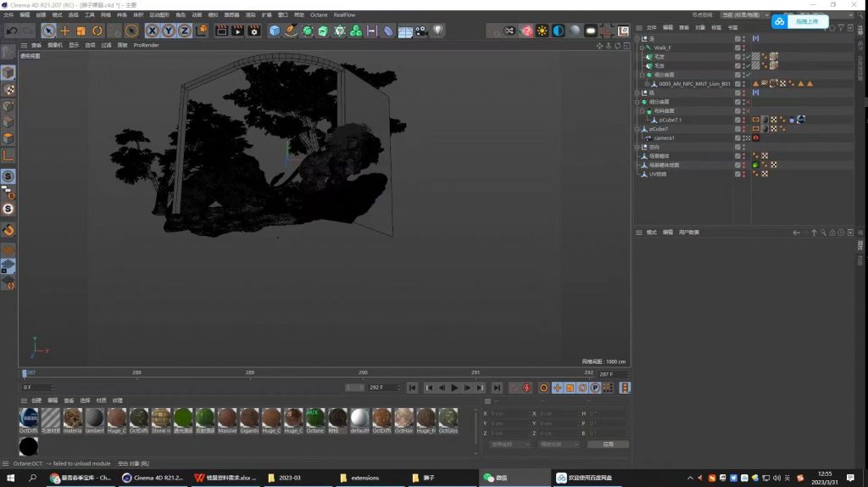This screenshot has height=487, width=868.
Task: Click the Spline Pen tool icon
Action: coord(291,31)
